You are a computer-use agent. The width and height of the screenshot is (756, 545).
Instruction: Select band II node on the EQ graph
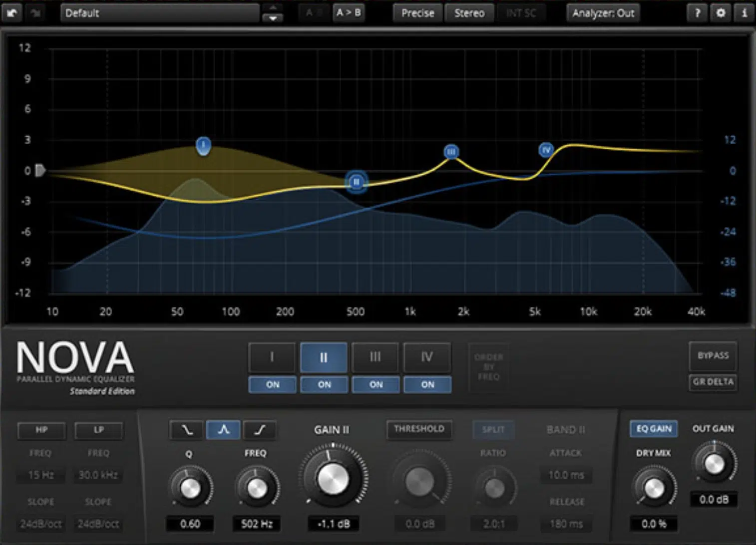(357, 182)
